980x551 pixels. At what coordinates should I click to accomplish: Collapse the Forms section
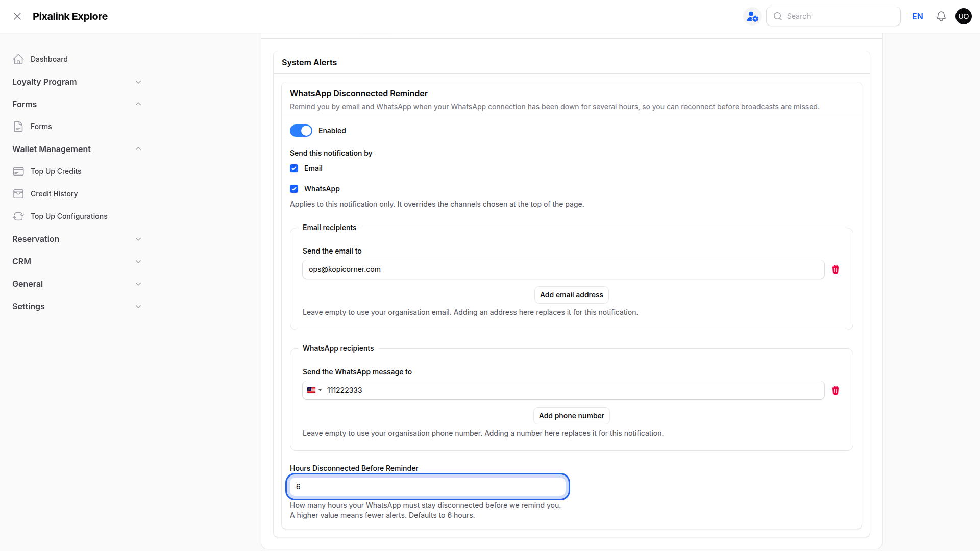pyautogui.click(x=77, y=104)
